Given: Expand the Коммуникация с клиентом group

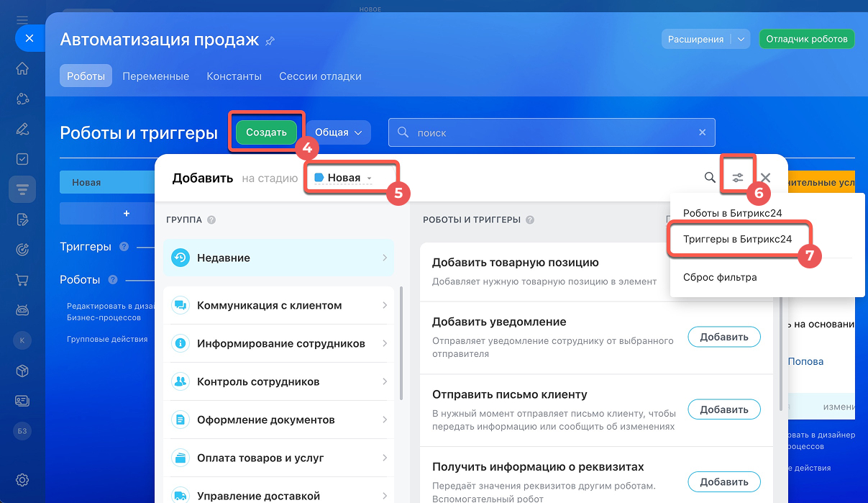Looking at the screenshot, I should coord(278,306).
